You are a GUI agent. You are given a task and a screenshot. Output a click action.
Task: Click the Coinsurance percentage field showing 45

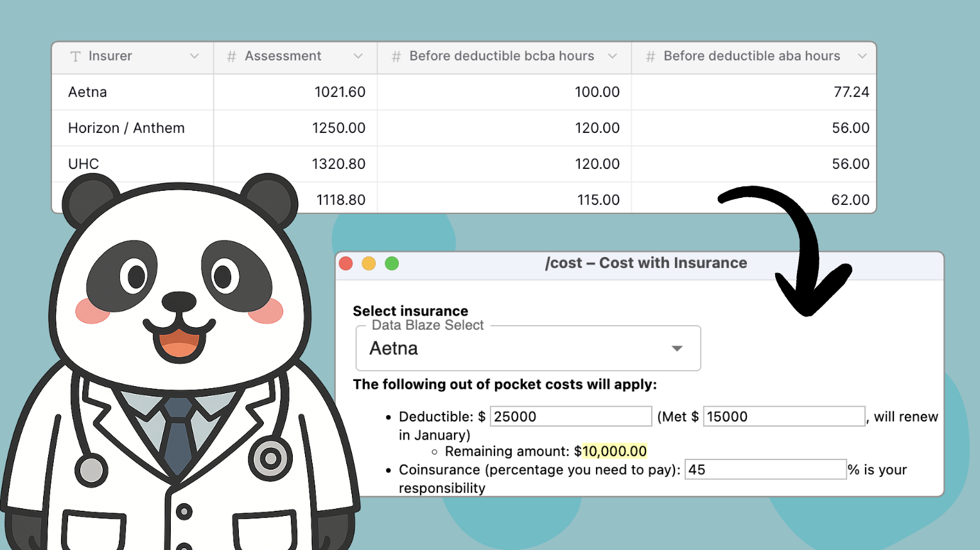766,470
